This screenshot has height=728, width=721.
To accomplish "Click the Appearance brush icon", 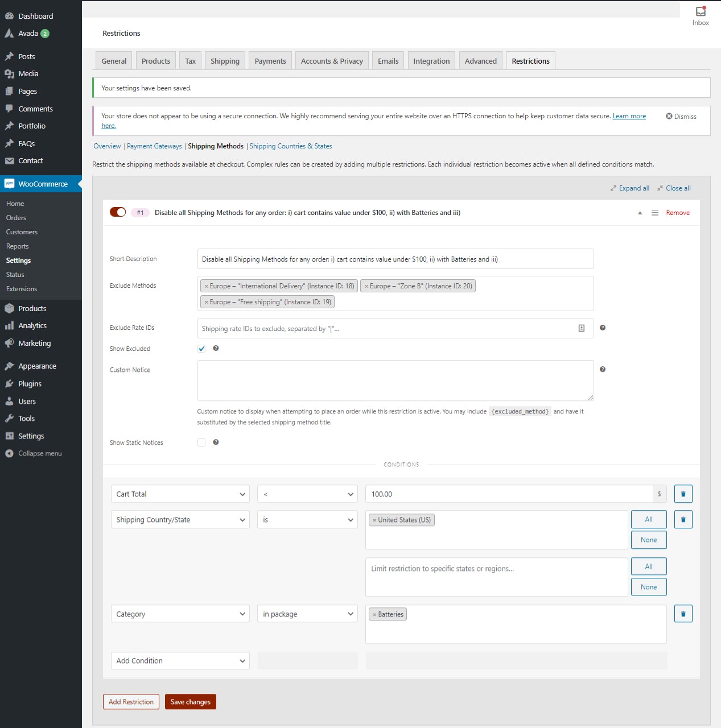I will click(9, 366).
